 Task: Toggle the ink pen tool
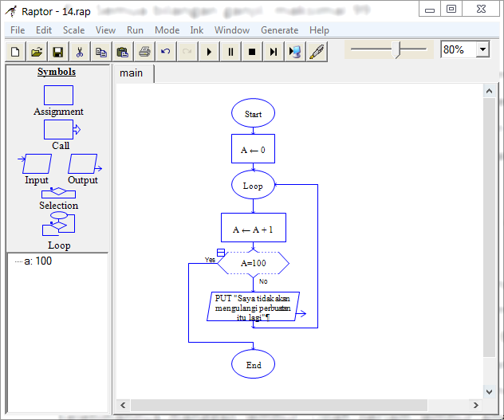pos(317,52)
